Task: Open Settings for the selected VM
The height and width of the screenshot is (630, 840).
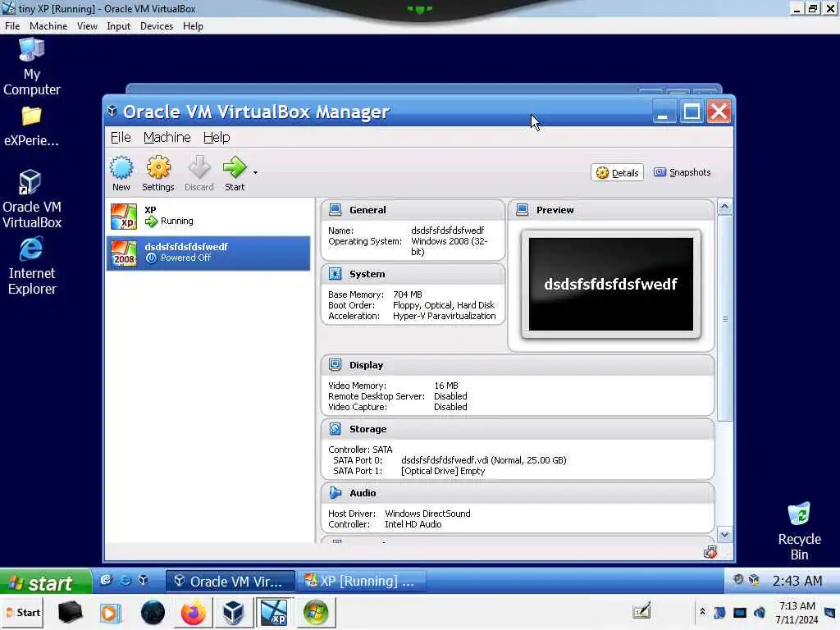Action: pyautogui.click(x=158, y=173)
